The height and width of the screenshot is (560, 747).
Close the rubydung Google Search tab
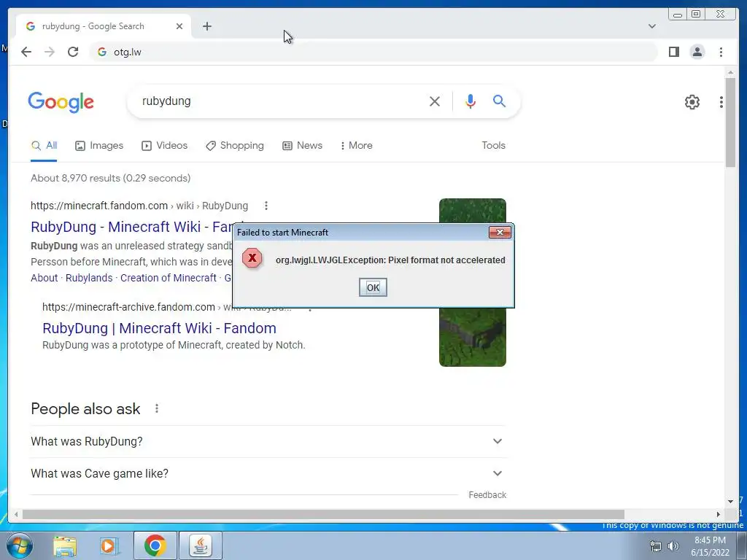coord(179,26)
